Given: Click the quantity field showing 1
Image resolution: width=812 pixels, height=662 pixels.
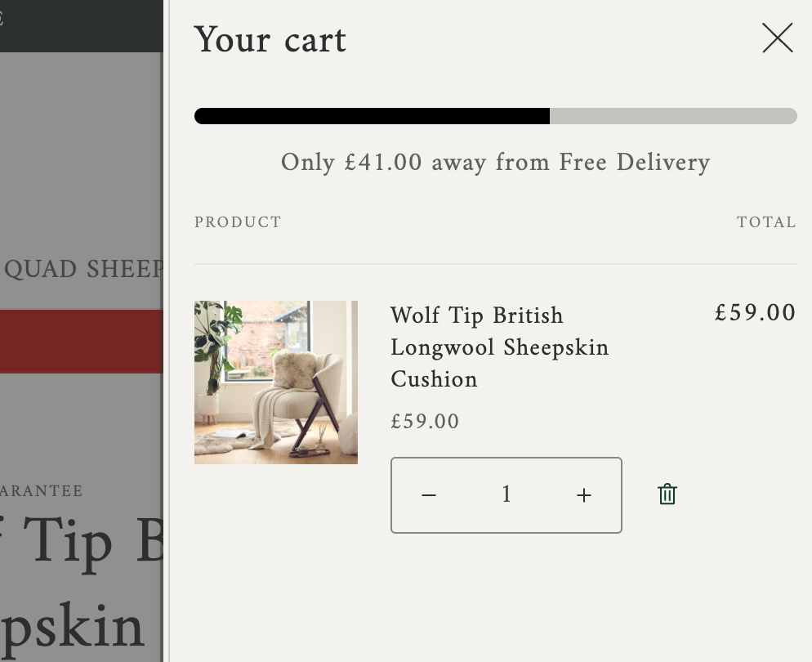Looking at the screenshot, I should (x=506, y=495).
